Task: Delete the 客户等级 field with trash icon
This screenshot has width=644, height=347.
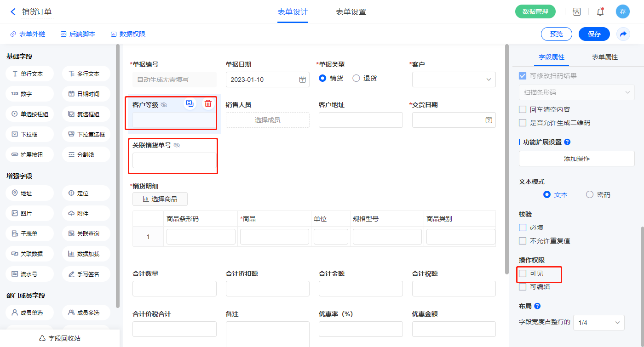Action: pos(208,103)
